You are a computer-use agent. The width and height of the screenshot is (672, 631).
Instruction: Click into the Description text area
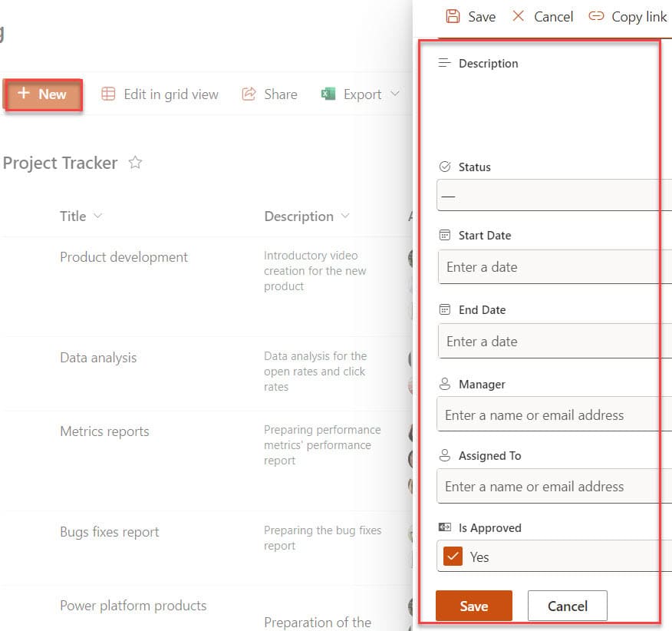coord(554,111)
